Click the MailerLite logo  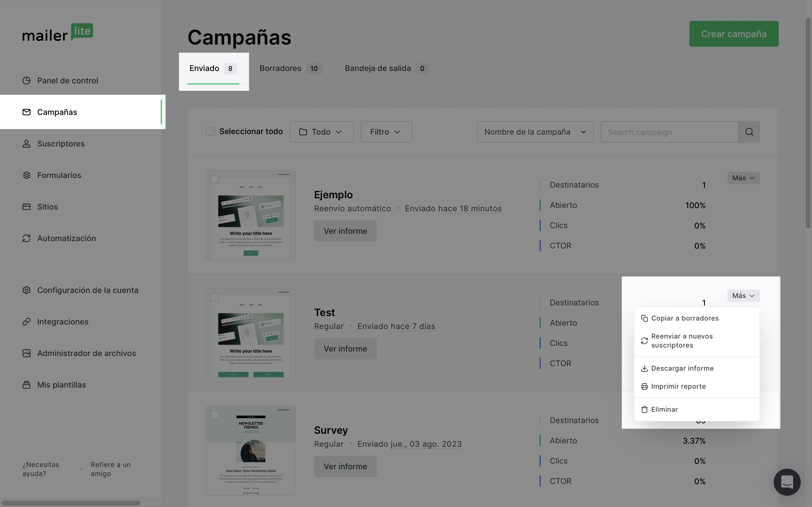58,33
